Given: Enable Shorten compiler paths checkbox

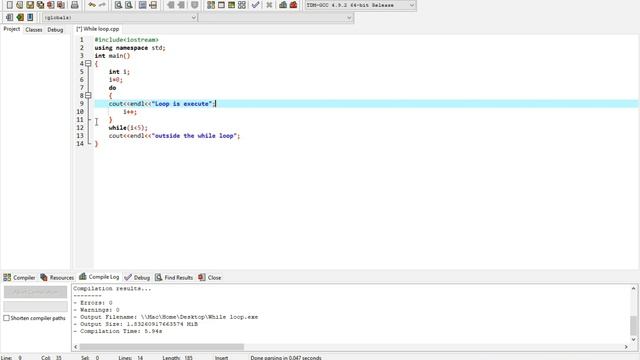Looking at the screenshot, I should point(6,318).
